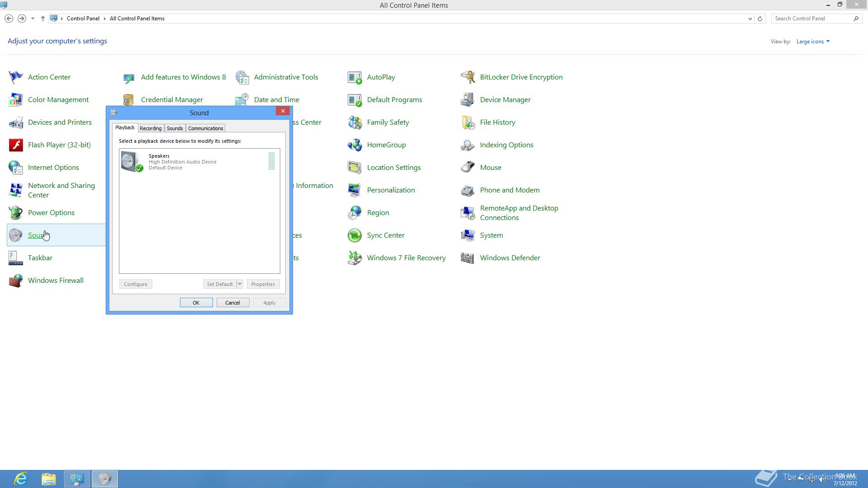Switch to the Communications tab
The width and height of the screenshot is (868, 488).
pos(206,128)
